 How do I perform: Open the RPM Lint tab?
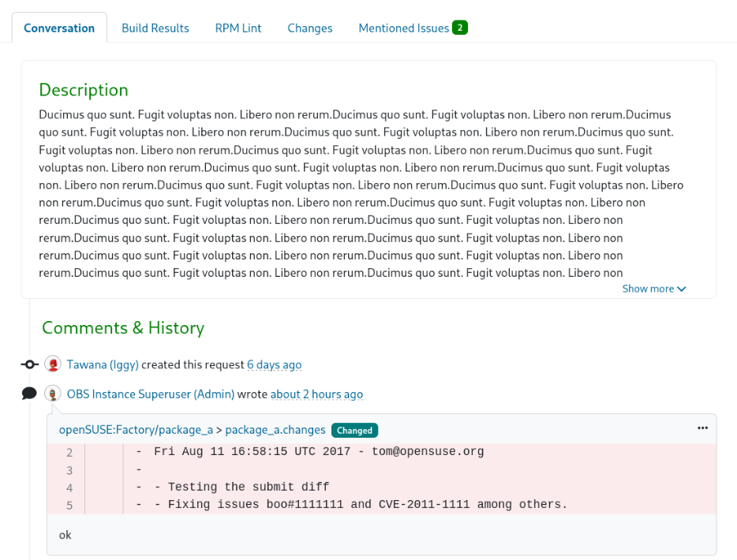tap(238, 28)
